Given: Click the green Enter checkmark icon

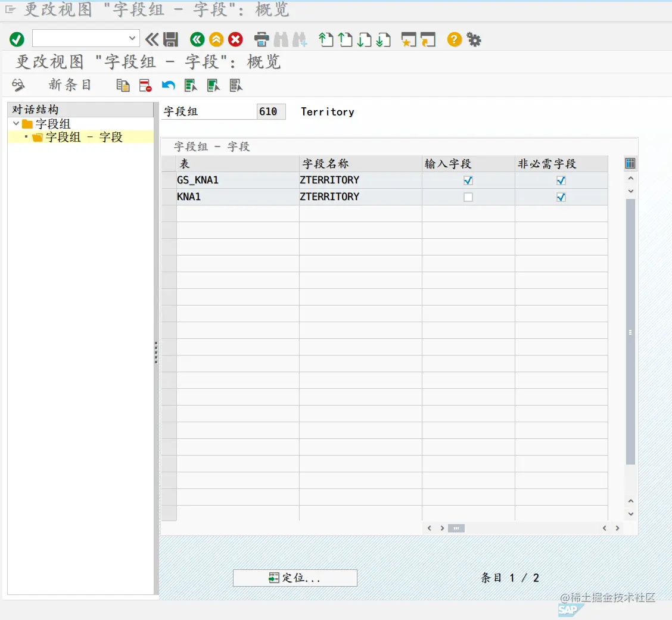Looking at the screenshot, I should click(17, 40).
